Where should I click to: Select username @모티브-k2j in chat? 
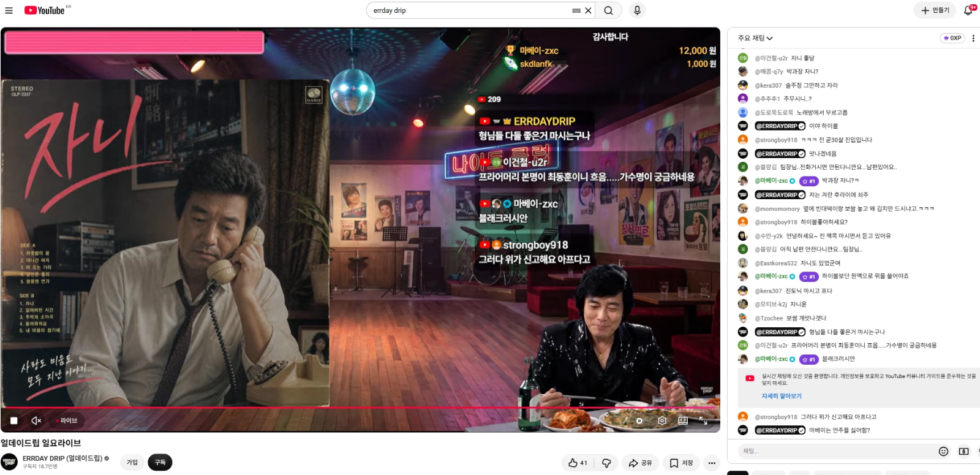[771, 304]
